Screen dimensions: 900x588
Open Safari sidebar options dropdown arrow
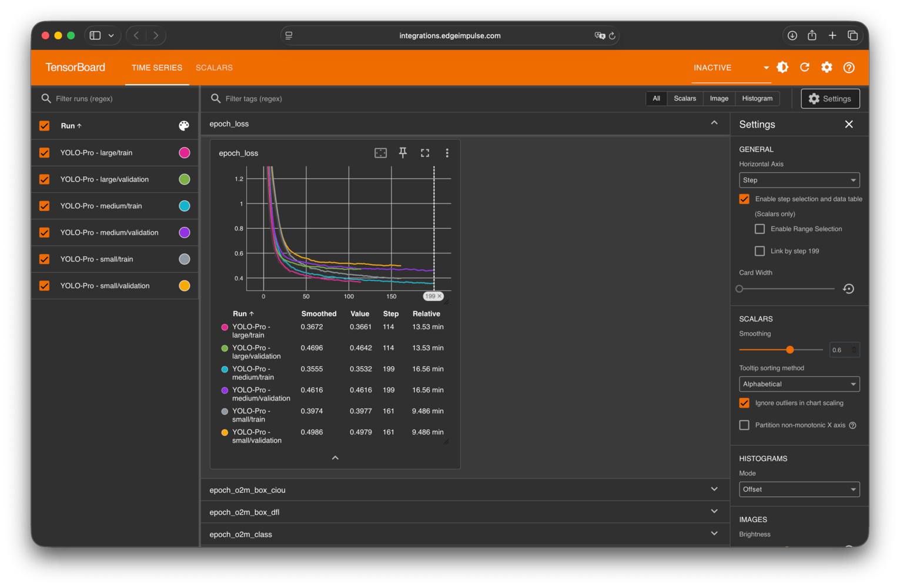(x=111, y=35)
